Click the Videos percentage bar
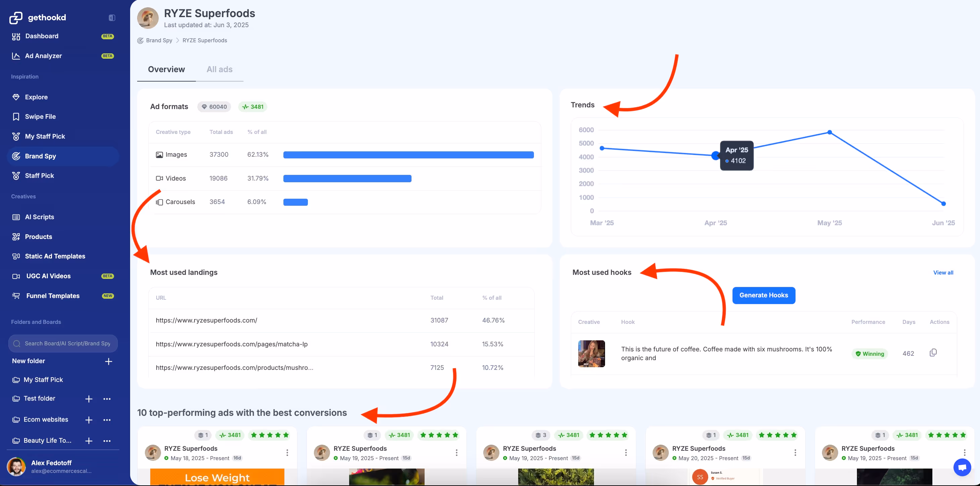 click(x=347, y=179)
